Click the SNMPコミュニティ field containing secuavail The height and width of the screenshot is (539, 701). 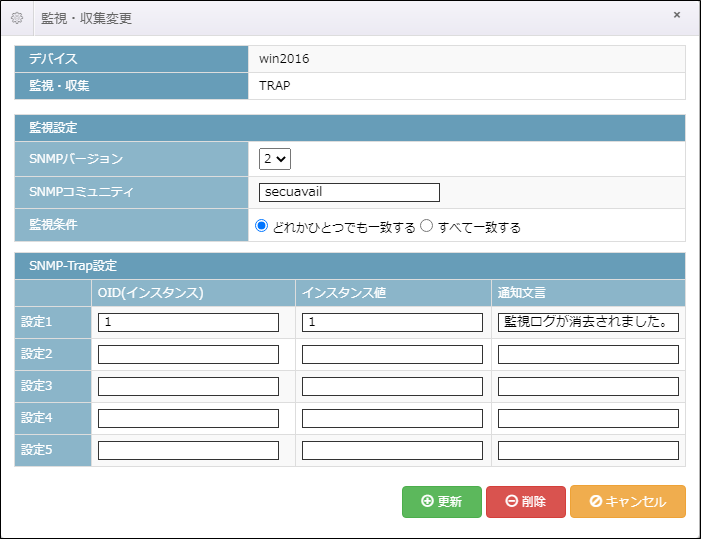tap(349, 192)
